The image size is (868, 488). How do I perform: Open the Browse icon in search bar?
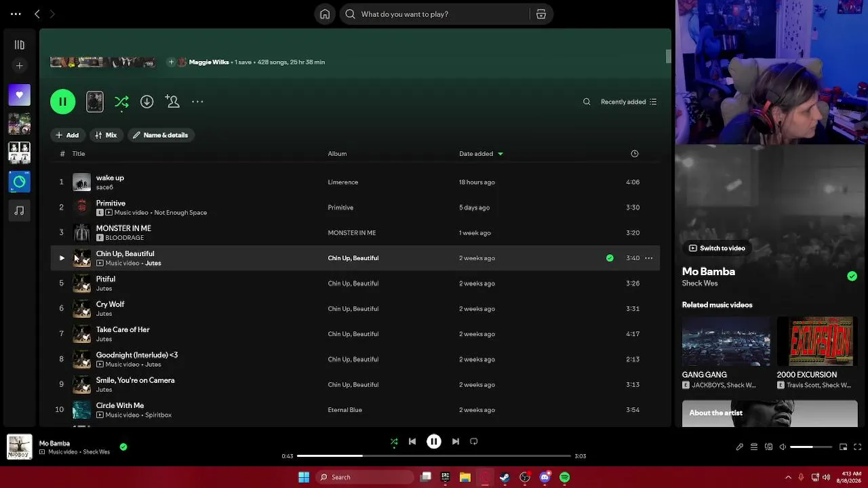coord(541,14)
